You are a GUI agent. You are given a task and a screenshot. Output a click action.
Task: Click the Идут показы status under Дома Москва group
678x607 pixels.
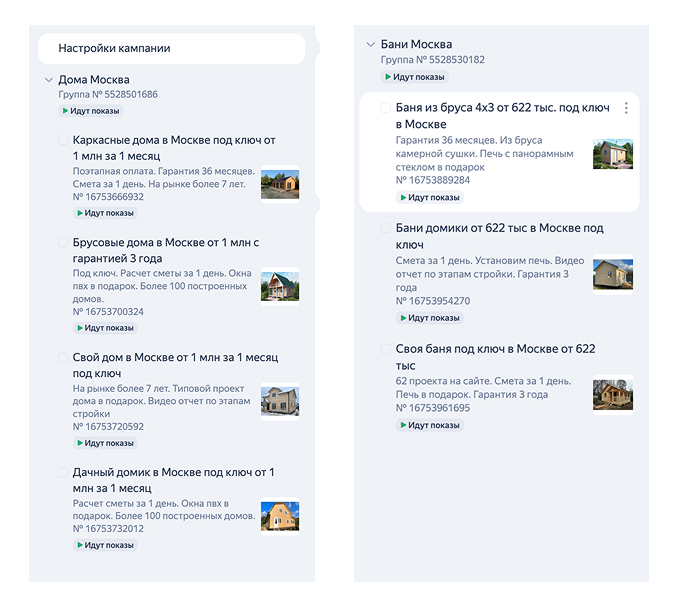(91, 111)
